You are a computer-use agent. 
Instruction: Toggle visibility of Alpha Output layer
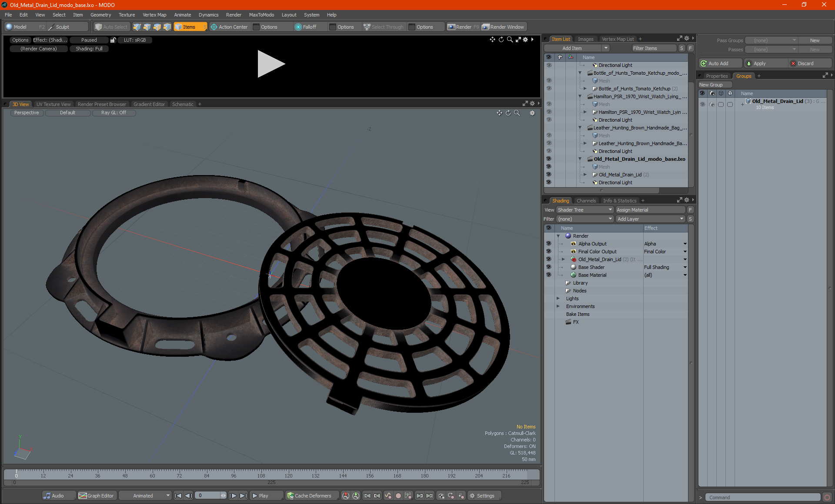[548, 244]
